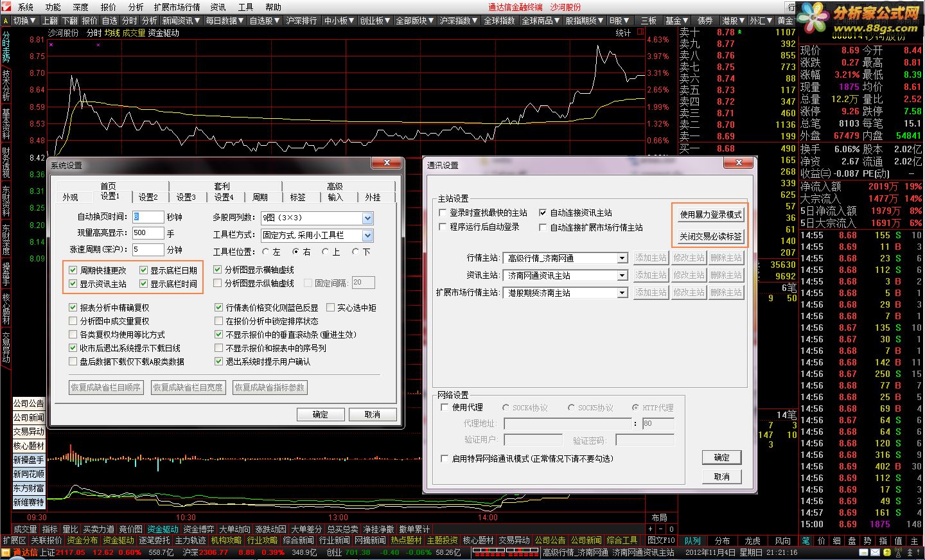Click 恢复成缺省栏目顺序 button
This screenshot has height=560, width=925.
(x=106, y=387)
